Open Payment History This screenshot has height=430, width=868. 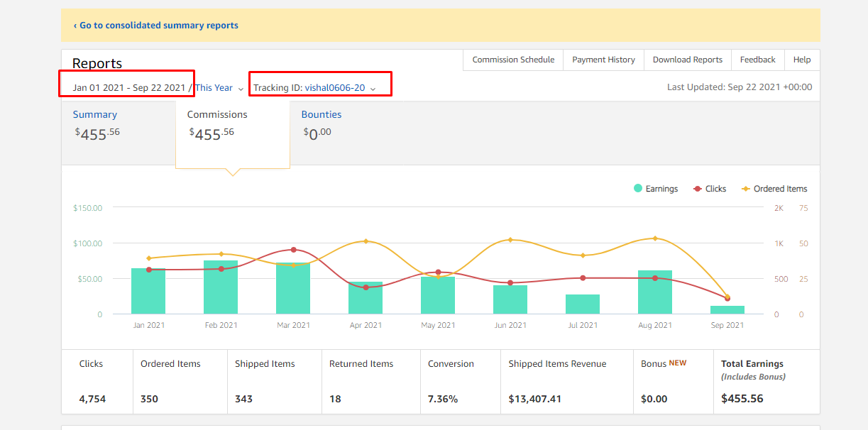click(603, 60)
